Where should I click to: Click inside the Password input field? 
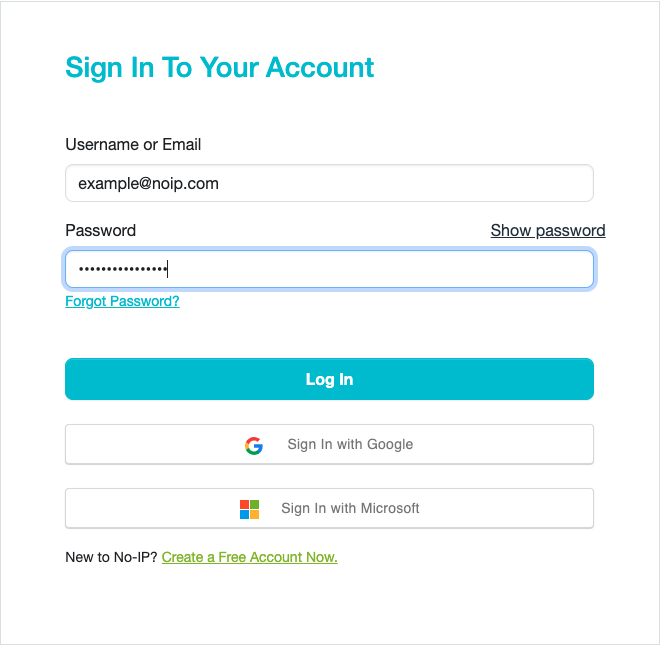[x=329, y=269]
